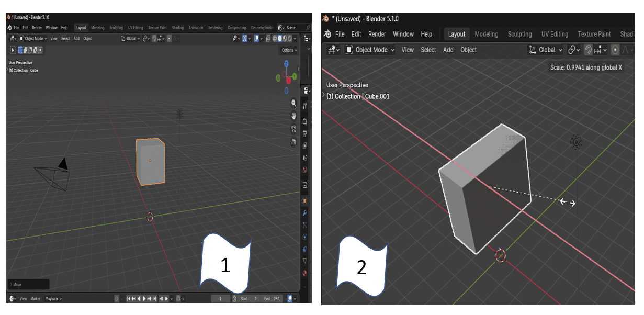Click the Blender logo menu in left window

point(9,28)
